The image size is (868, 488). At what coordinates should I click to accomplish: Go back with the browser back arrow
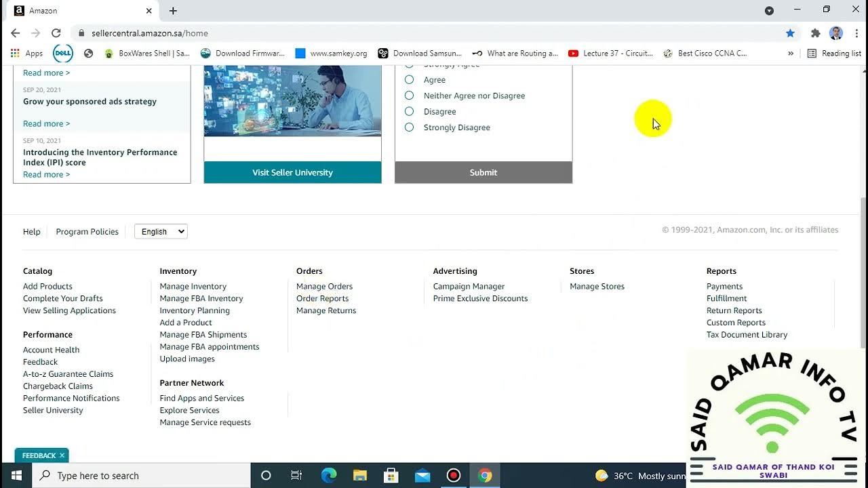(15, 33)
